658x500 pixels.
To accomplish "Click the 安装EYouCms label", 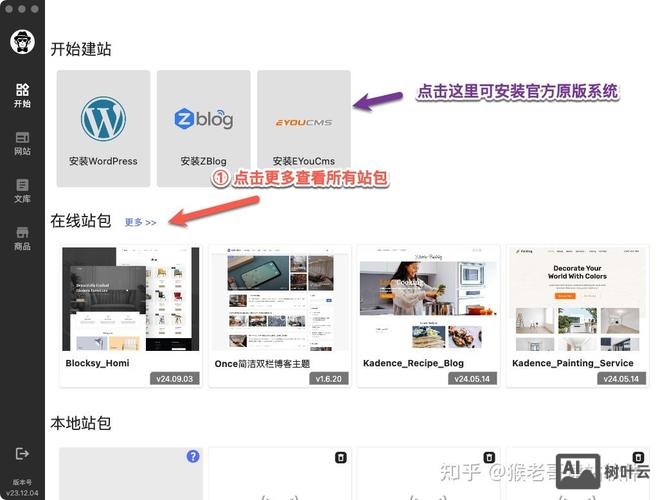I will [x=304, y=161].
